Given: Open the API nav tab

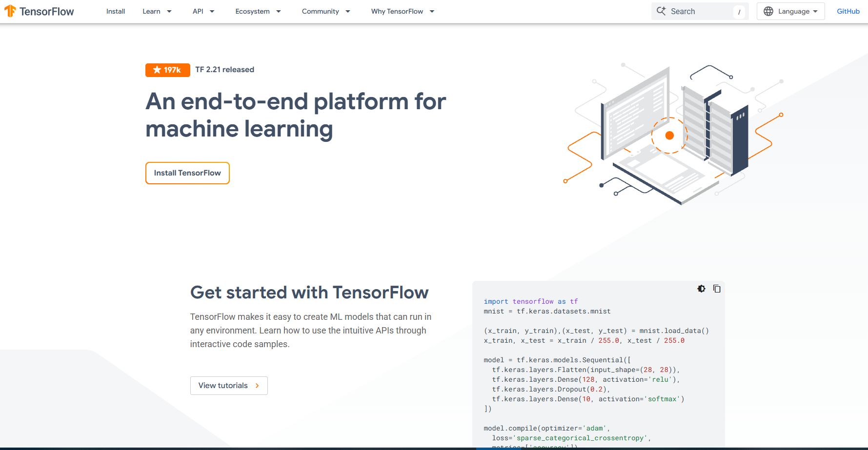Looking at the screenshot, I should 198,11.
